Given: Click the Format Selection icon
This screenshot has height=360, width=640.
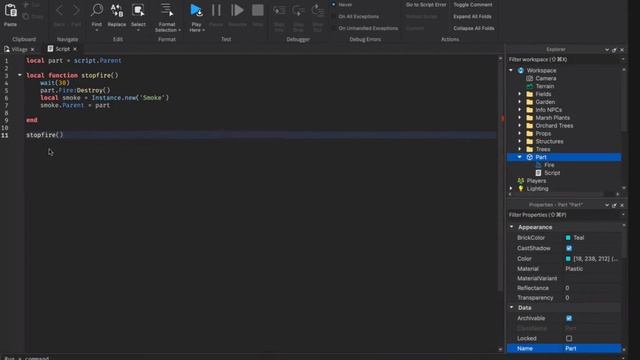Looking at the screenshot, I should click(167, 10).
